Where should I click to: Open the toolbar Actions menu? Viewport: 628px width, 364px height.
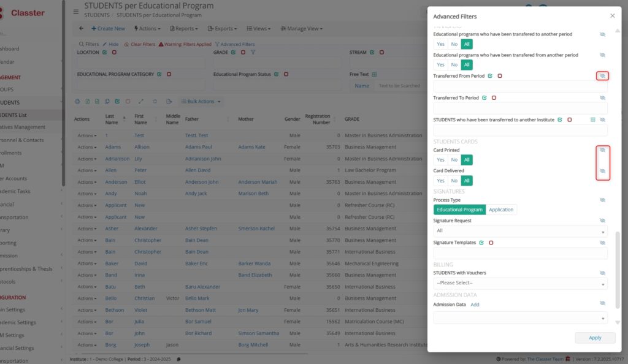[x=147, y=29]
